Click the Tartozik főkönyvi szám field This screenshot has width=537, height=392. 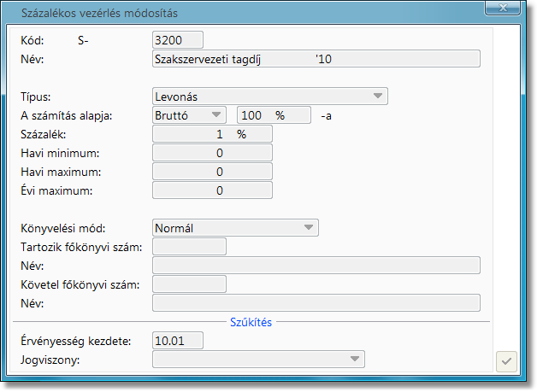[x=189, y=247]
